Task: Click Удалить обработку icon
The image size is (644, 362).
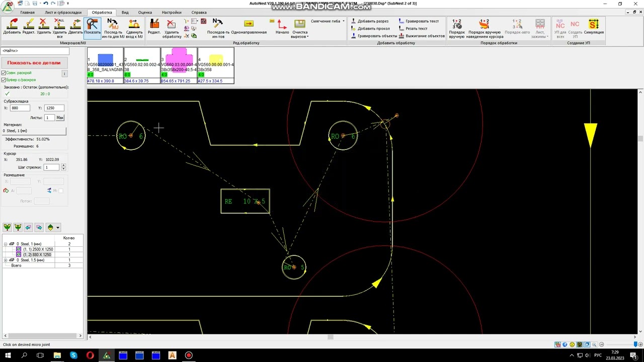Action: coord(172,28)
